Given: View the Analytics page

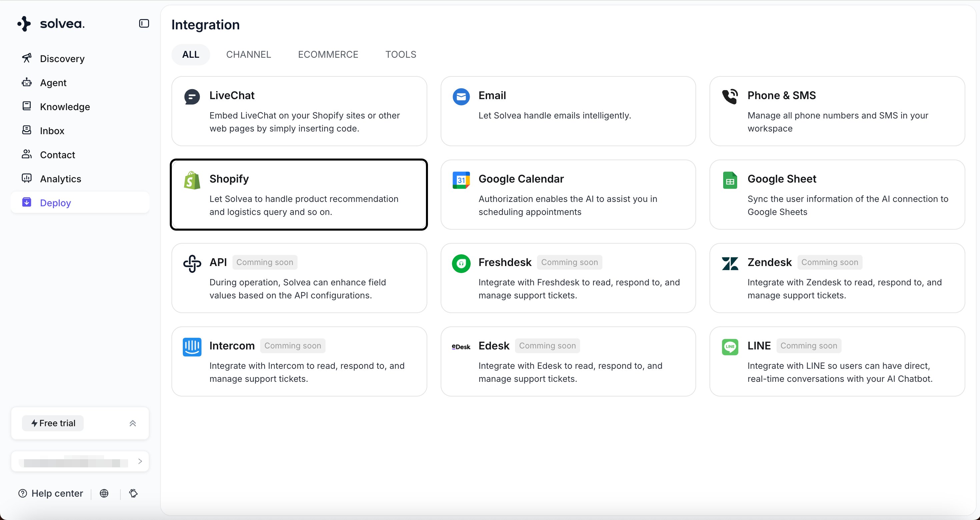Looking at the screenshot, I should 80,178.
